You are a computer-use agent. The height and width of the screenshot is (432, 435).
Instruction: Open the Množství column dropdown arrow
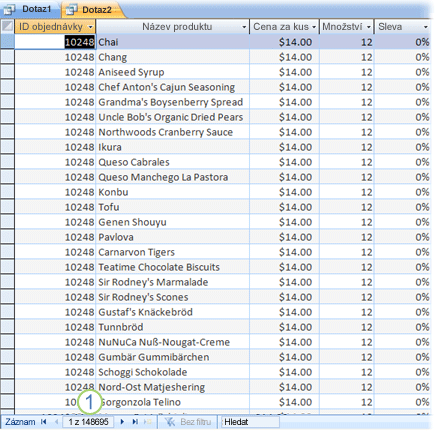point(369,27)
